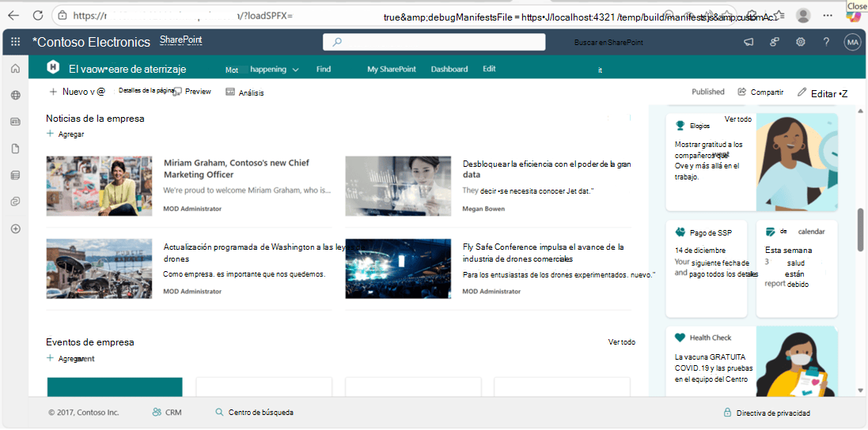Viewport: 868px width, 430px height.
Task: Open the help question mark icon
Action: (x=826, y=42)
